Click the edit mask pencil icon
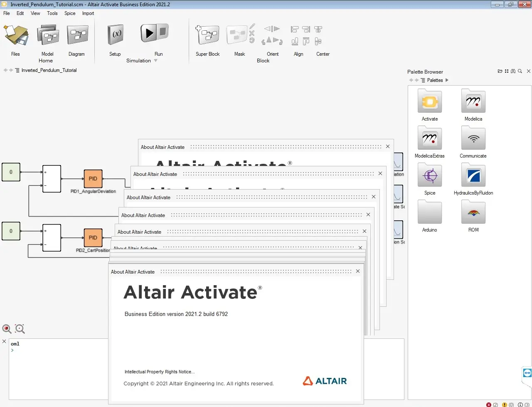 [x=252, y=26]
